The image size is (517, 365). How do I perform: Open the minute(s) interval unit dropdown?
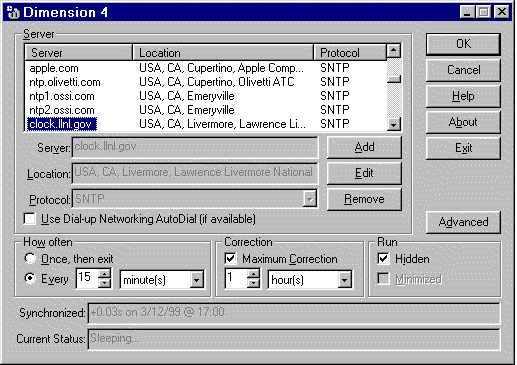196,280
